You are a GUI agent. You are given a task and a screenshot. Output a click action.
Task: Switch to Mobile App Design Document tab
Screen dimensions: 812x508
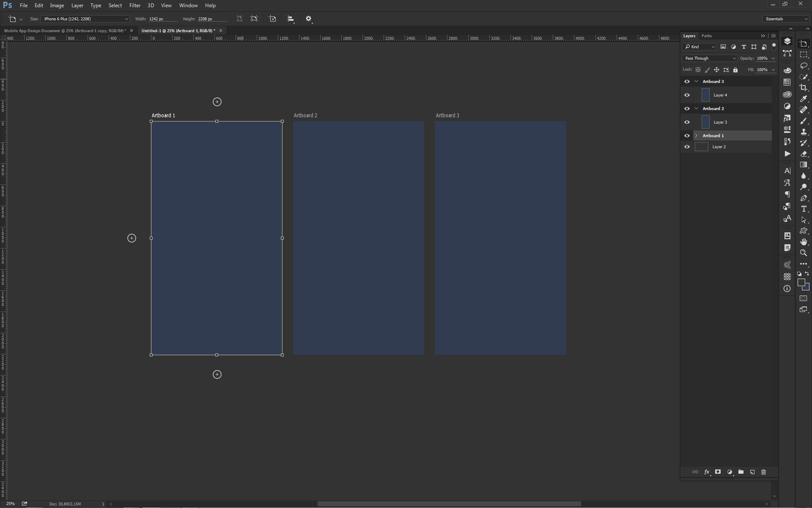(65, 31)
